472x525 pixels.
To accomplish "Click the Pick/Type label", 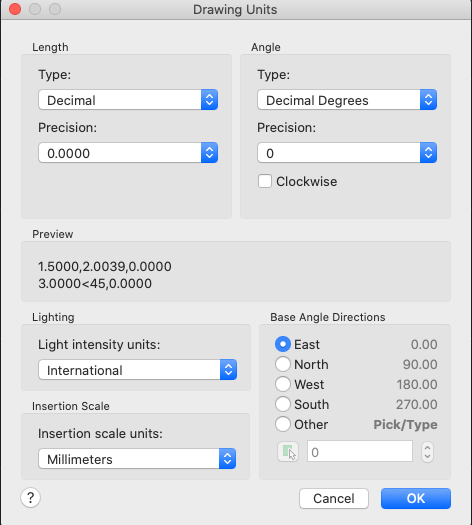I will point(405,425).
